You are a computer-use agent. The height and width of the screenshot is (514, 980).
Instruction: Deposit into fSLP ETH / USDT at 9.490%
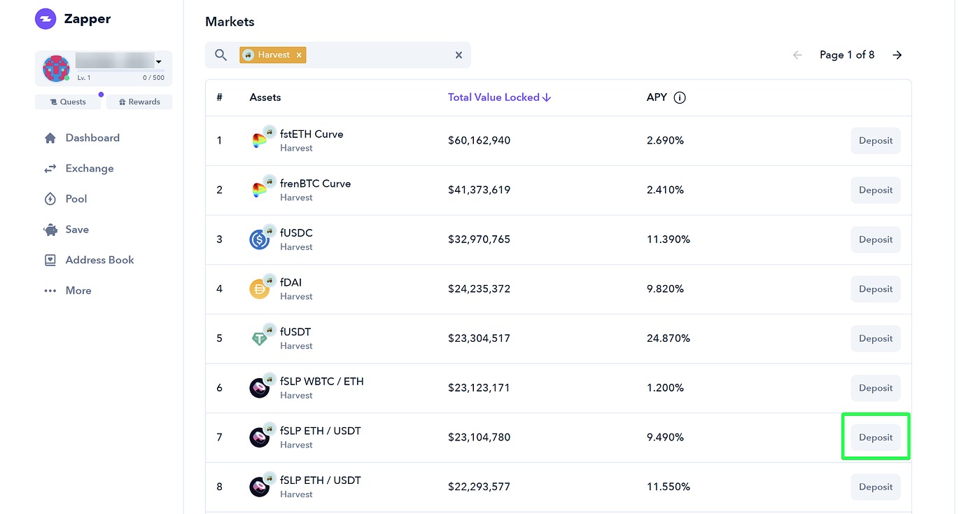(x=876, y=437)
